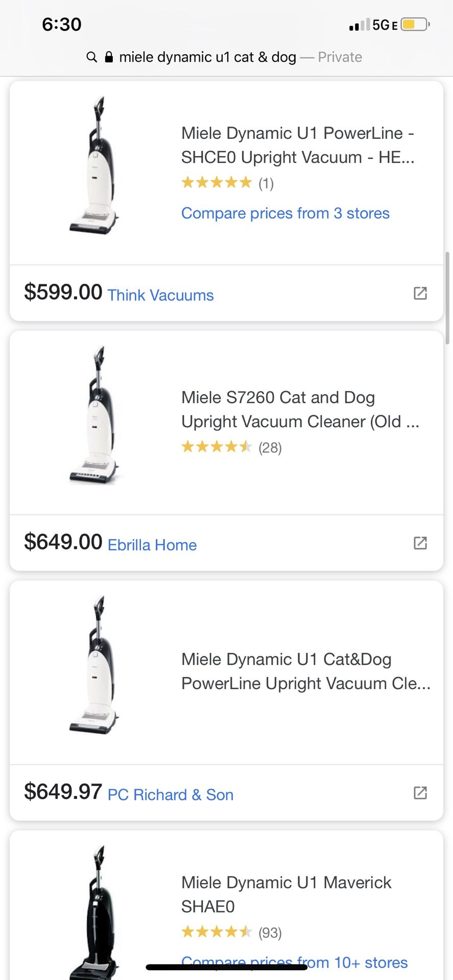Image resolution: width=453 pixels, height=980 pixels.
Task: Click the page scrollbar on right edge
Action: pyautogui.click(x=447, y=298)
